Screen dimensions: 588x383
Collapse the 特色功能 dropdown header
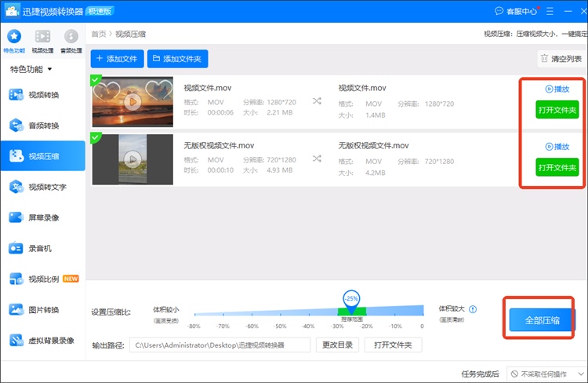click(31, 69)
